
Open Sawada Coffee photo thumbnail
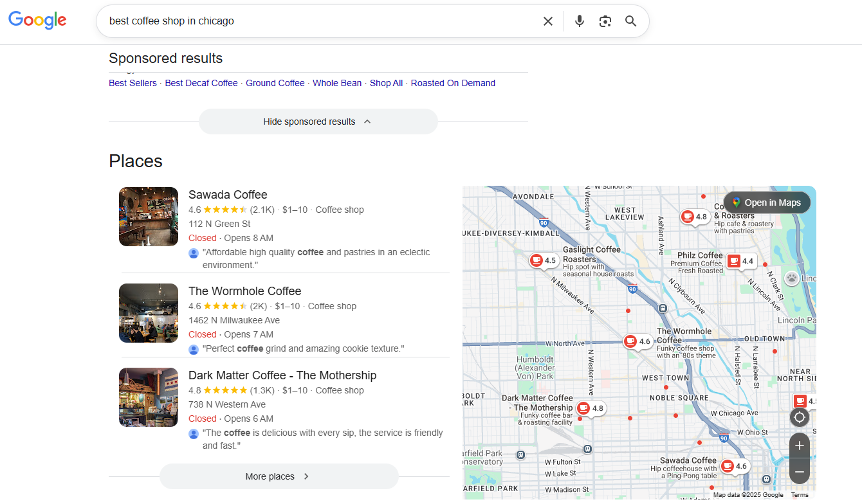pos(149,217)
